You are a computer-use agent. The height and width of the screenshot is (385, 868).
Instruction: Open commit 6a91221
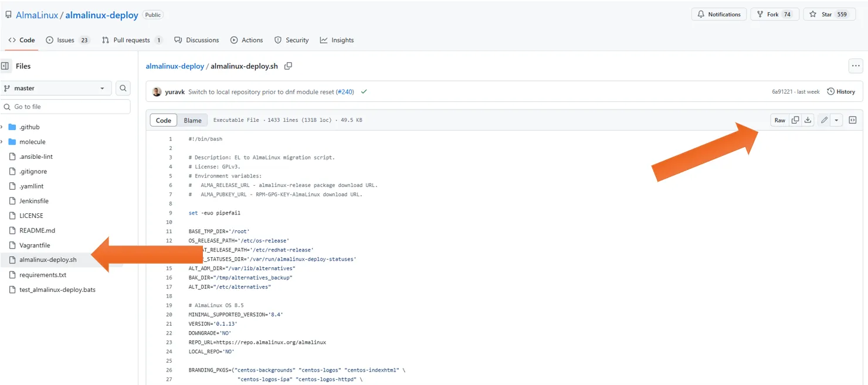(782, 92)
